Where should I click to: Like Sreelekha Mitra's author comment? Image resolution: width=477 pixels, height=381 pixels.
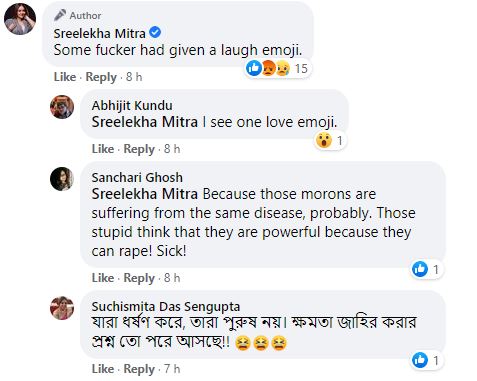point(65,77)
